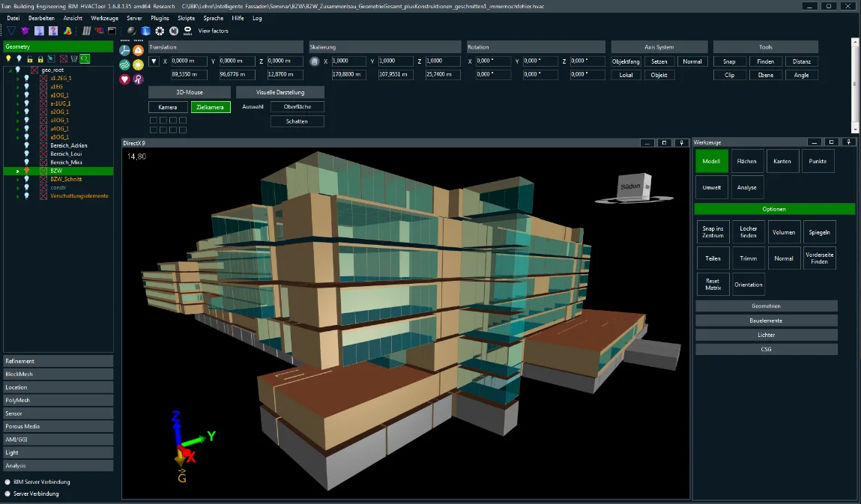Click the question mark toolbar icon
Image resolution: width=861 pixels, height=504 pixels.
coord(53,31)
